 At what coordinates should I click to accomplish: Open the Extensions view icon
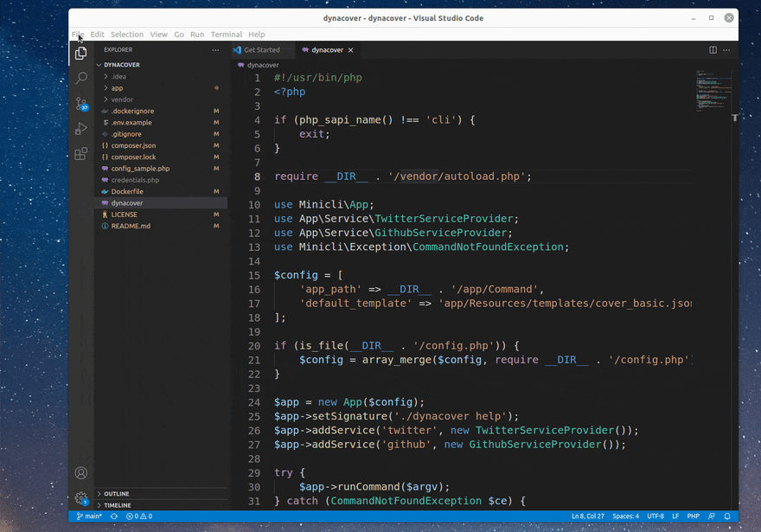pos(81,154)
